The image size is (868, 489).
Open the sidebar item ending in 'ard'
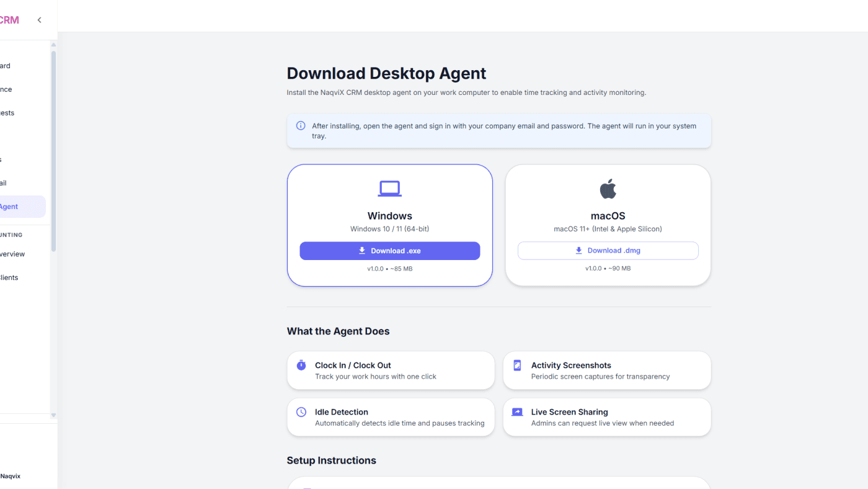click(5, 66)
